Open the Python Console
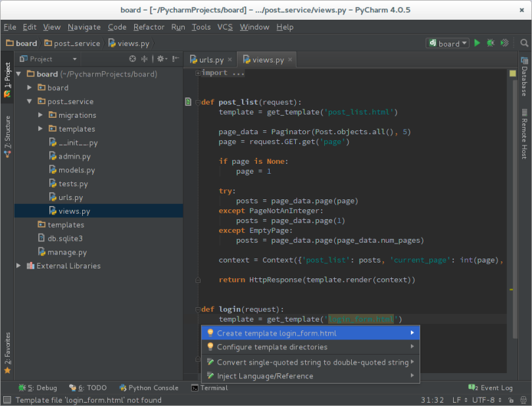The height and width of the screenshot is (406, 532). 149,388
